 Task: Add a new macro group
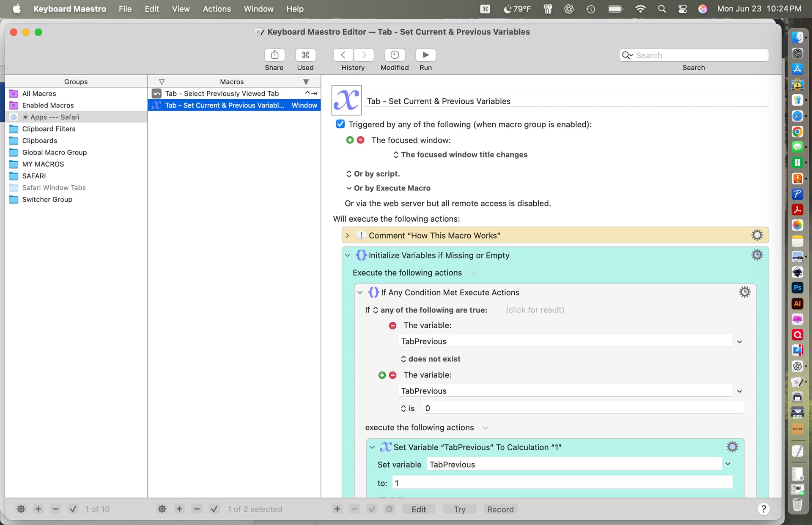click(38, 509)
